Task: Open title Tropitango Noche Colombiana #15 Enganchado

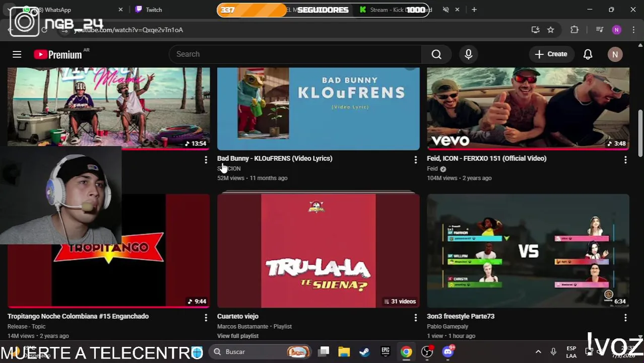Action: point(78,316)
